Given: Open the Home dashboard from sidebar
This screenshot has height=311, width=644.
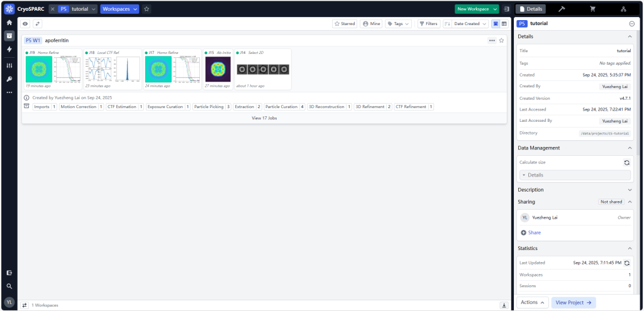Looking at the screenshot, I should [x=9, y=23].
